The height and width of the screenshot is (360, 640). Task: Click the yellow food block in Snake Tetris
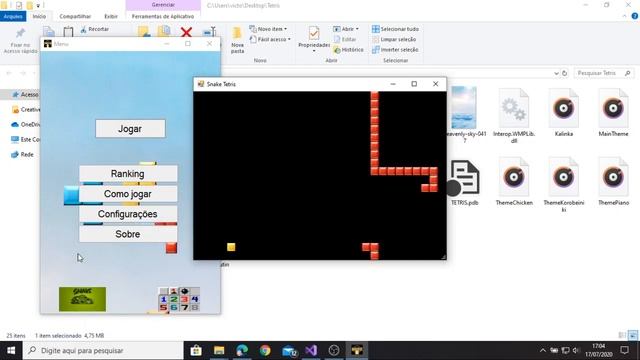point(231,247)
